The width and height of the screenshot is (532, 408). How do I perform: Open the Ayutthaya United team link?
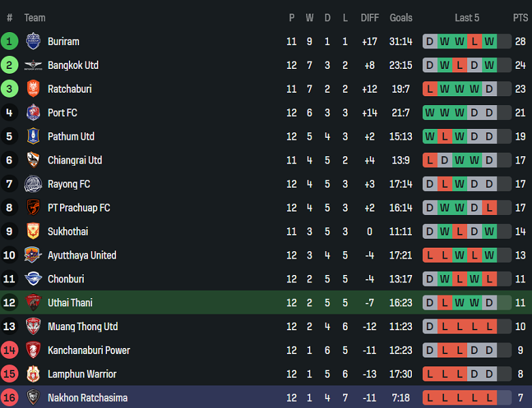click(x=82, y=255)
